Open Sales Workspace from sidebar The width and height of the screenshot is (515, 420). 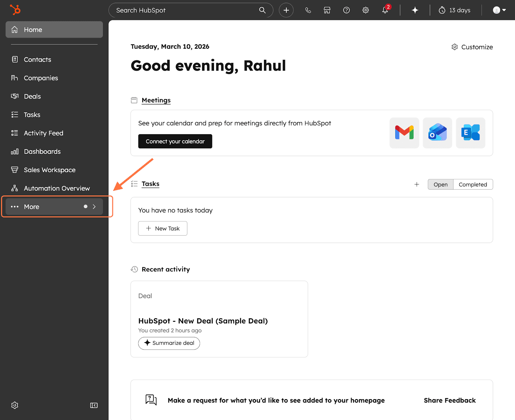50,170
